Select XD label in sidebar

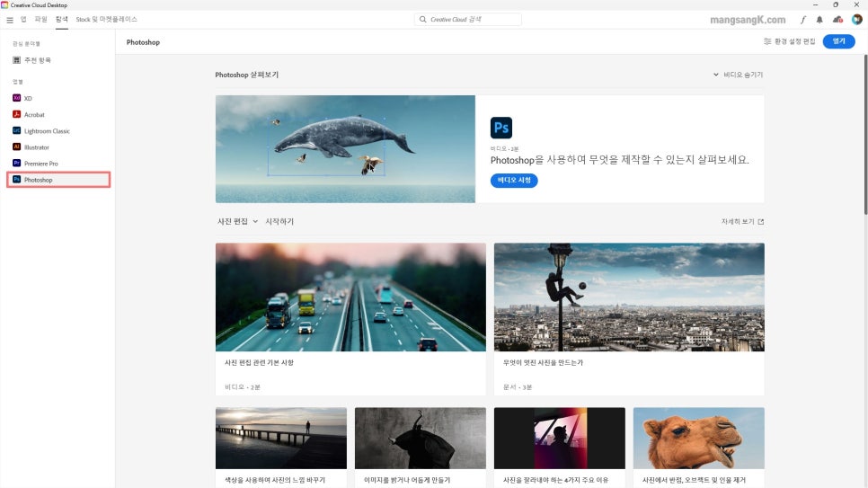point(28,98)
